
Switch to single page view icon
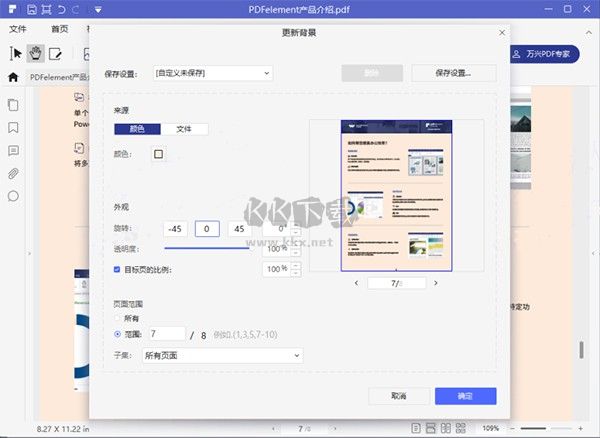(x=416, y=428)
